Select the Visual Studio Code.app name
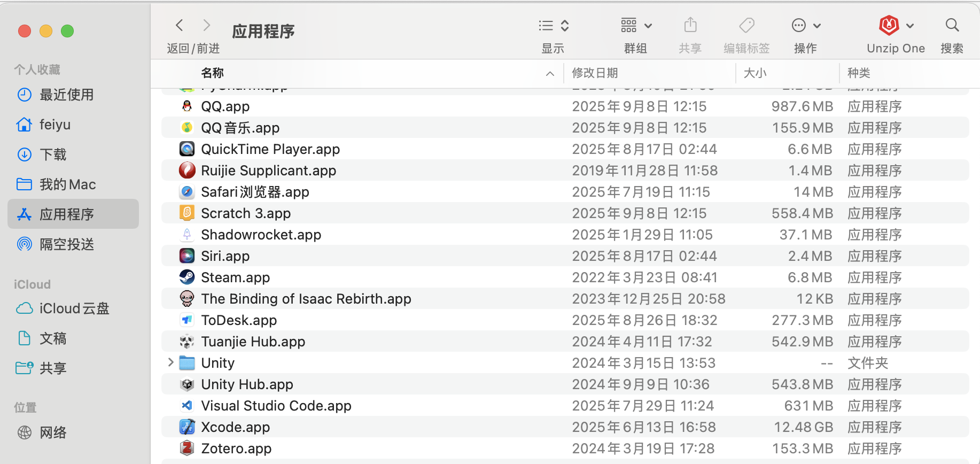 (x=276, y=406)
